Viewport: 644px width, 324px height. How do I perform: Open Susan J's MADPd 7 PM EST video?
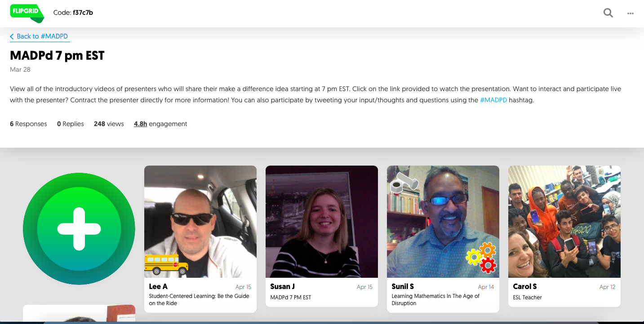tap(321, 221)
